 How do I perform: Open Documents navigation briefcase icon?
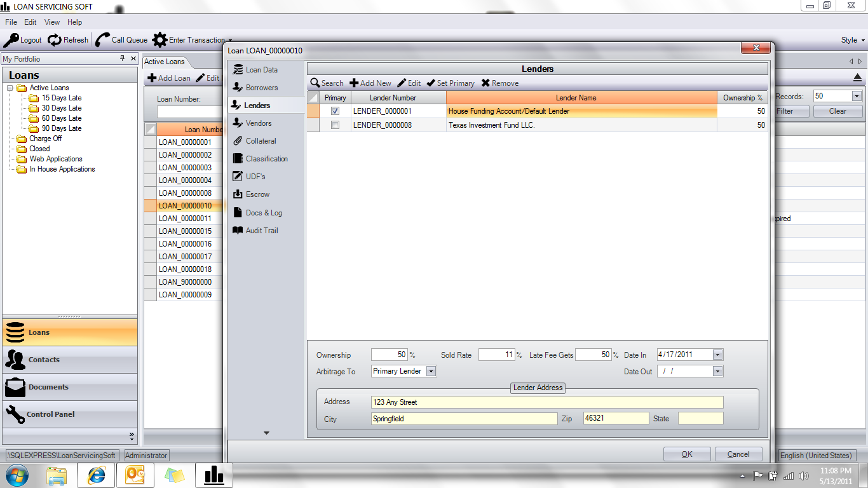(15, 387)
